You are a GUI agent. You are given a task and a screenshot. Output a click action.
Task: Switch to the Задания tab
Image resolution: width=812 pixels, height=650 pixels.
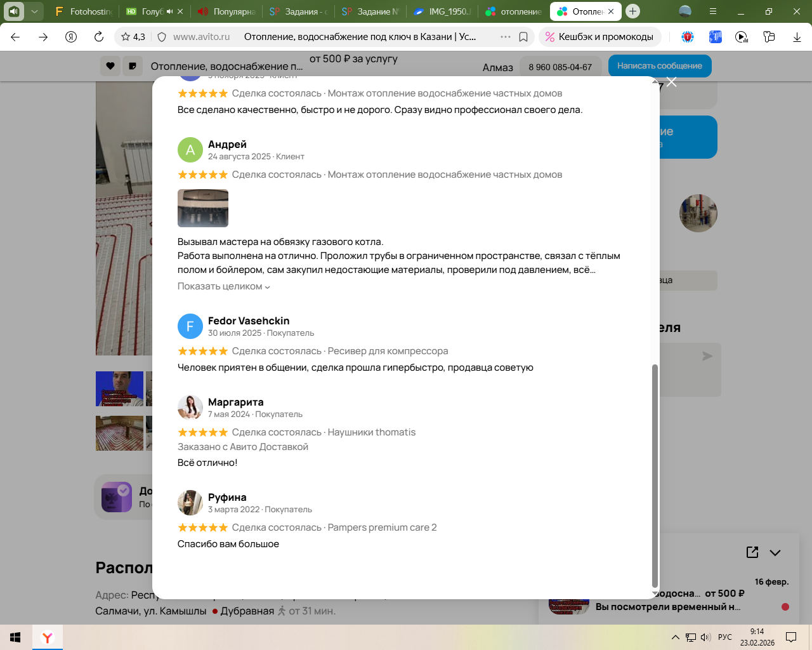coord(298,11)
